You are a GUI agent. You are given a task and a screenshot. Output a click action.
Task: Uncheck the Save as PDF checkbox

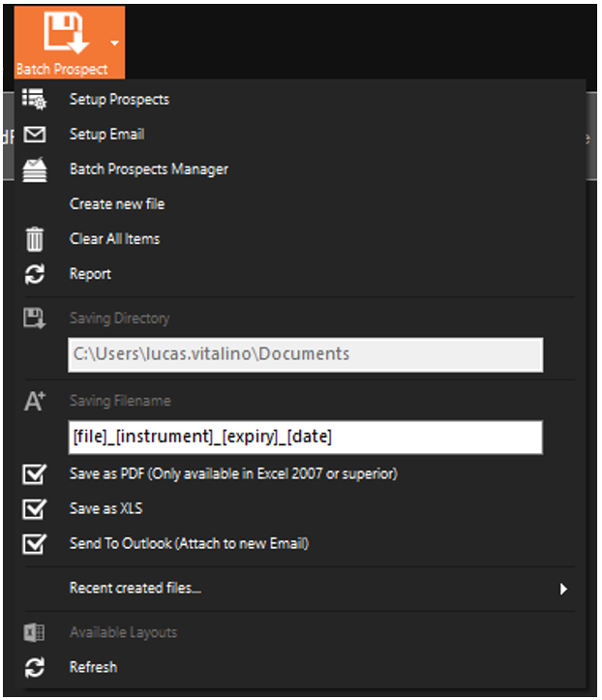tap(34, 474)
